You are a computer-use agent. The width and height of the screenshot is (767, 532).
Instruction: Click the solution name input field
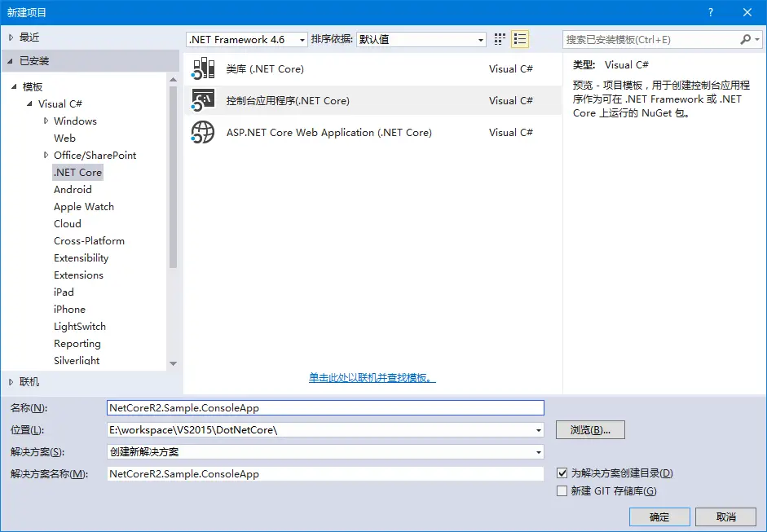click(x=325, y=474)
